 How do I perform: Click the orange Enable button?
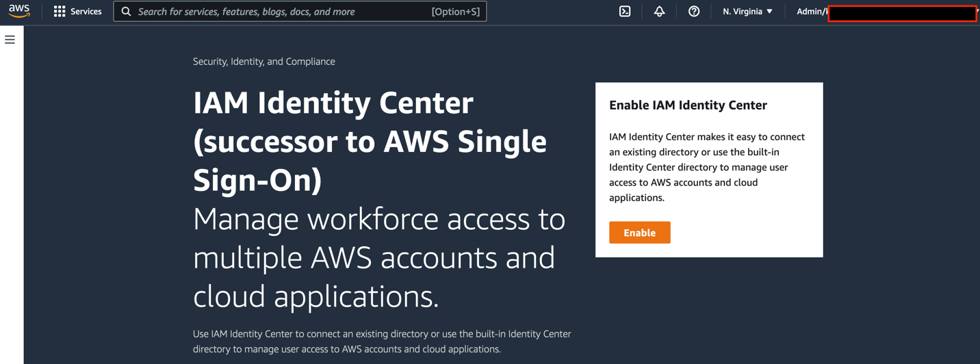click(640, 233)
